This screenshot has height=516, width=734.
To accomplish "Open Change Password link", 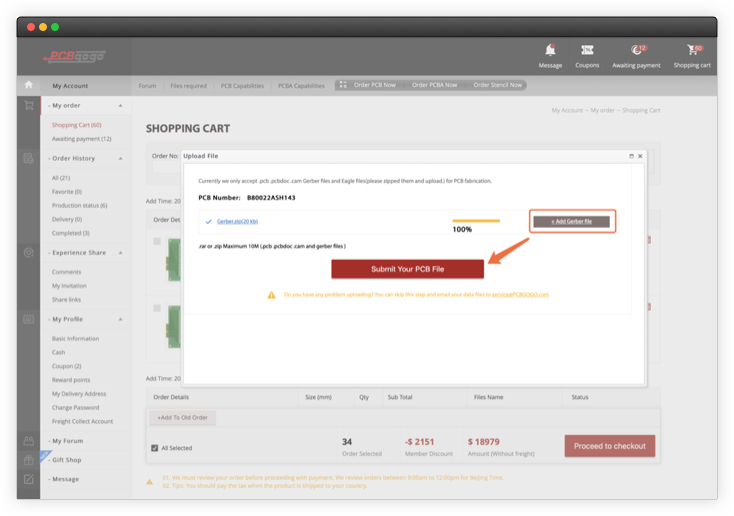I will 75,407.
